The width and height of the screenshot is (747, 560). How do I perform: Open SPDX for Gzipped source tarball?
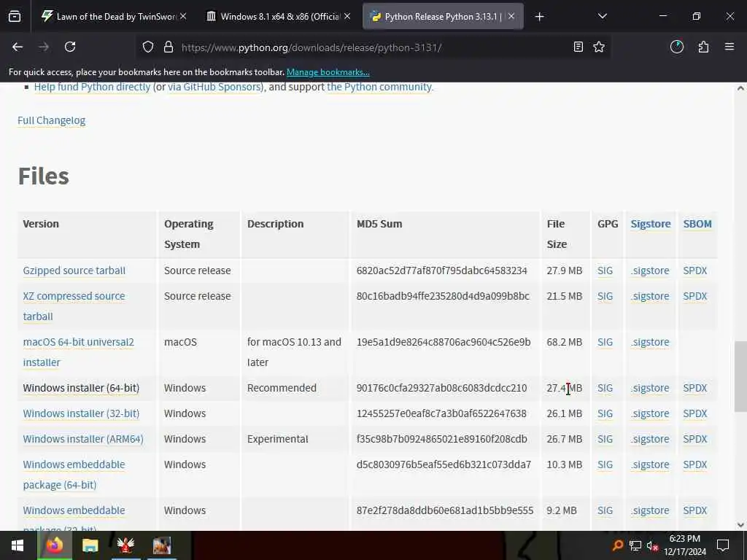point(695,271)
